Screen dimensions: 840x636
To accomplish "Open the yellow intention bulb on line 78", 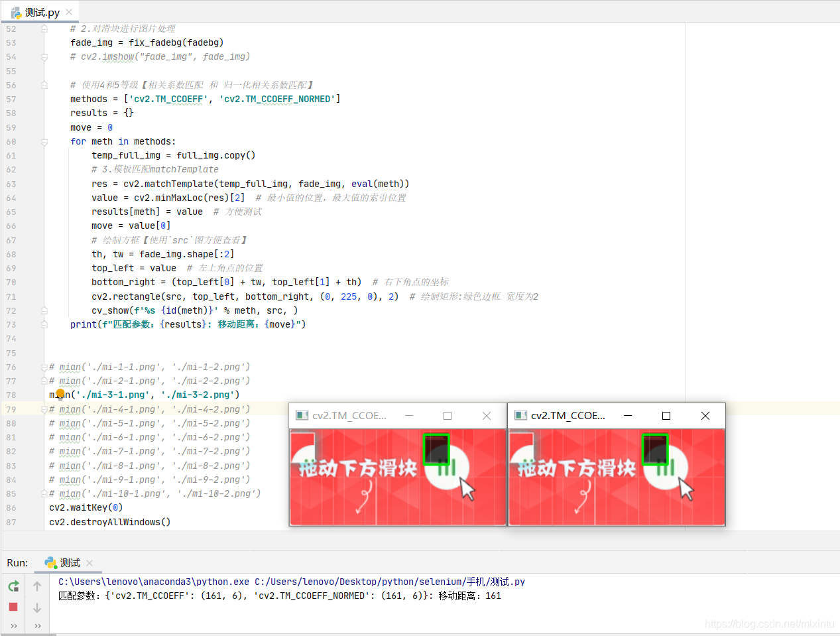I will (60, 394).
